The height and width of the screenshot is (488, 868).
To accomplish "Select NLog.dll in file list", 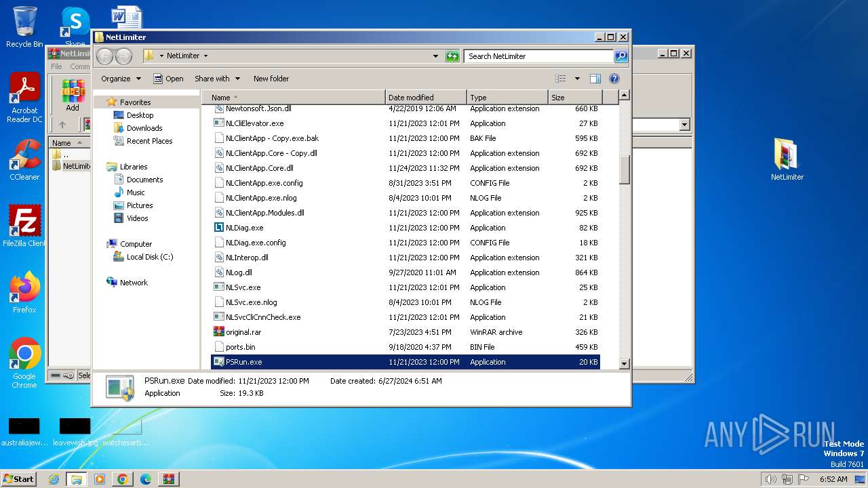I will 405,272.
